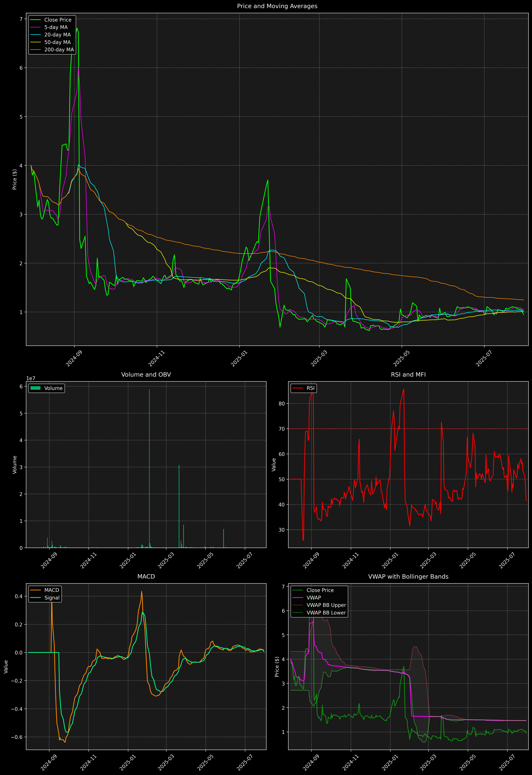The height and width of the screenshot is (775, 532).
Task: Click the 'Volume' y-axis label
Action: pos(15,464)
